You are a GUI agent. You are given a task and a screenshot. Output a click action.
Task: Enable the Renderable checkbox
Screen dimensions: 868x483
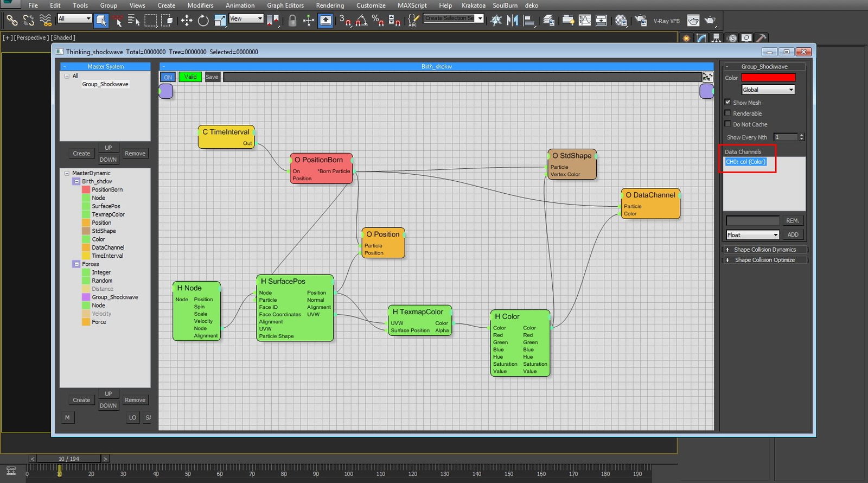click(728, 113)
